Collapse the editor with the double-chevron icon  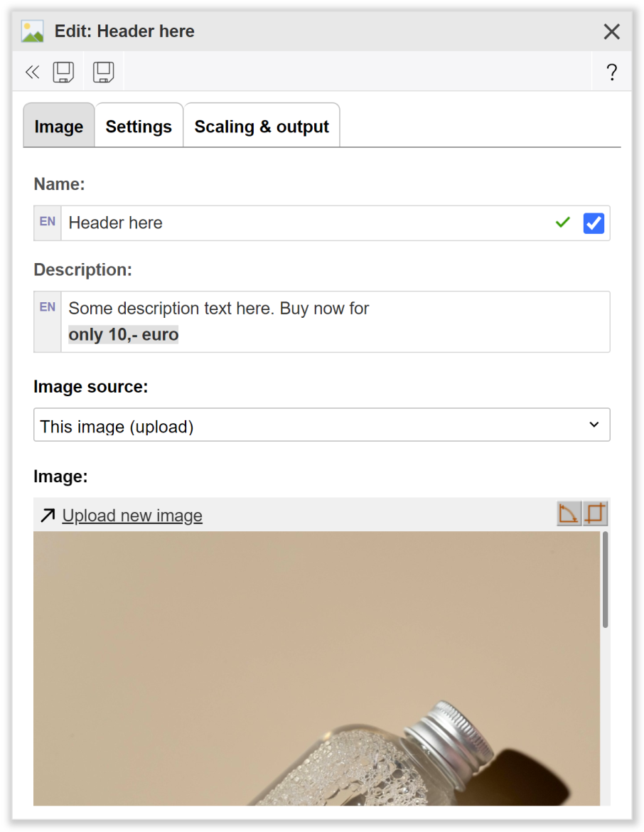[32, 72]
